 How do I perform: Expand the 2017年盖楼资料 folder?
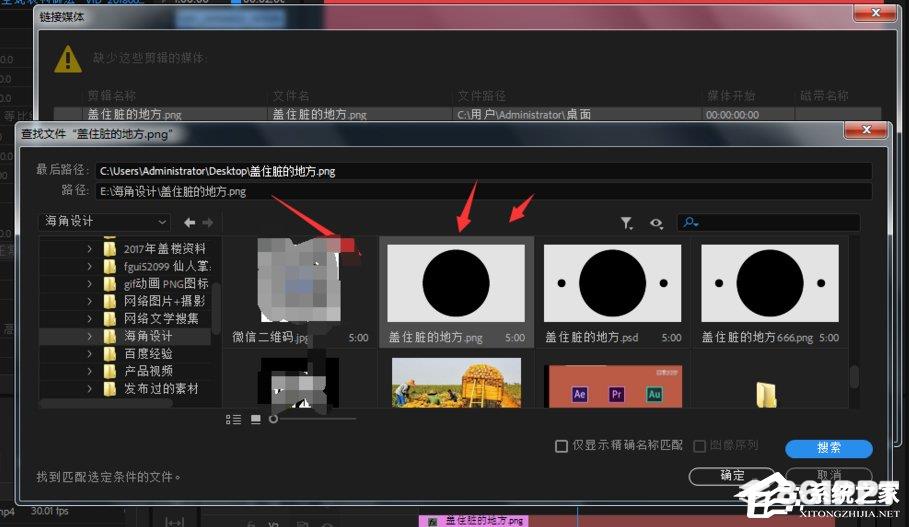[x=89, y=249]
